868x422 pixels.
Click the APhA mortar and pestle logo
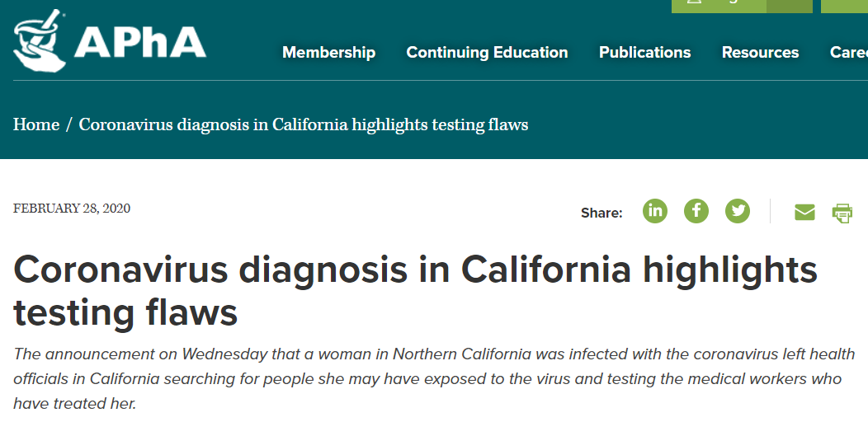coord(40,40)
